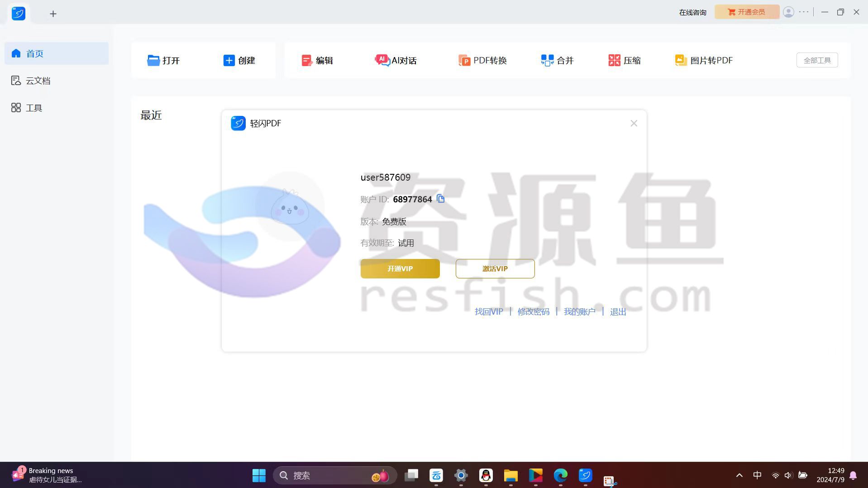The width and height of the screenshot is (868, 488).
Task: Click 开通会员 in the title bar
Action: pos(747,12)
